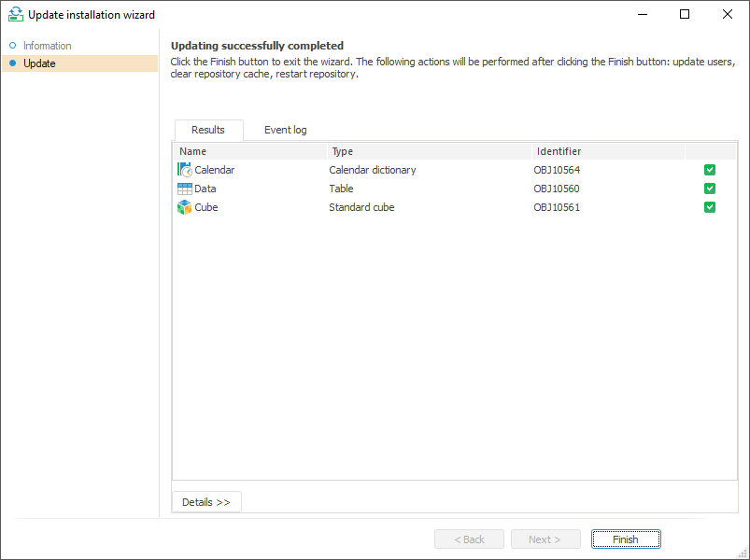Screen dimensions: 750x560
Task: Click the Data table icon
Action: coord(184,189)
